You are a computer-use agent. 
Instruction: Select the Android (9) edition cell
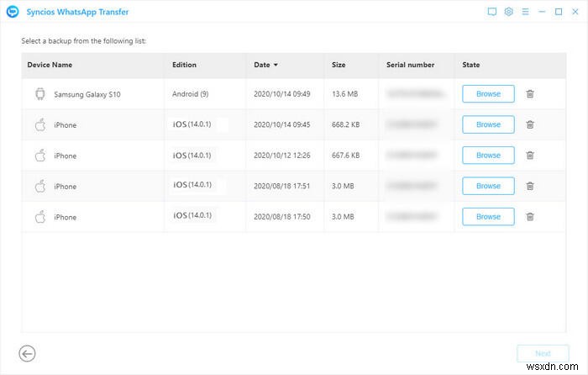point(190,94)
